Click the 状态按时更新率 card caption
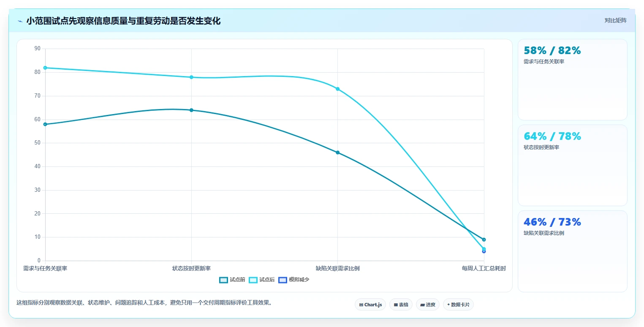The height and width of the screenshot is (327, 644). tap(541, 147)
